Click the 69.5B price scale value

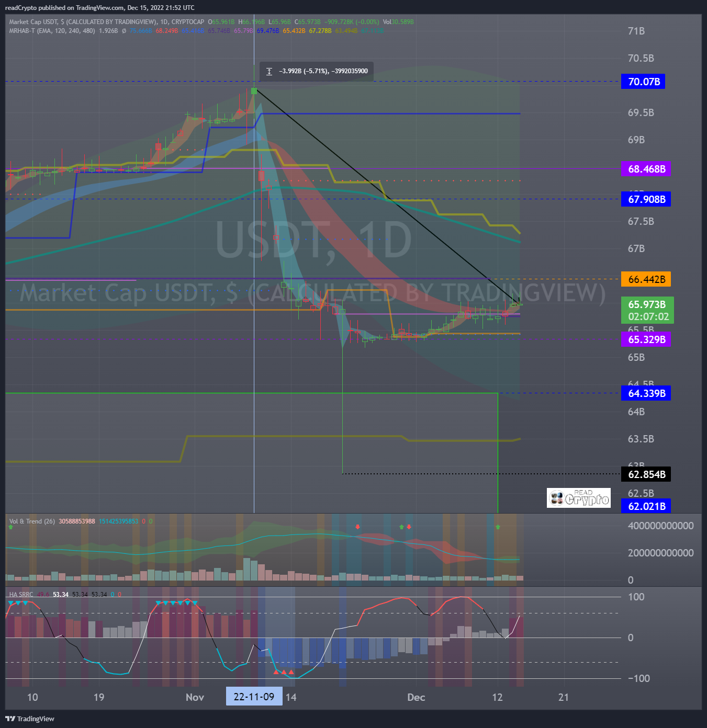[x=641, y=112]
